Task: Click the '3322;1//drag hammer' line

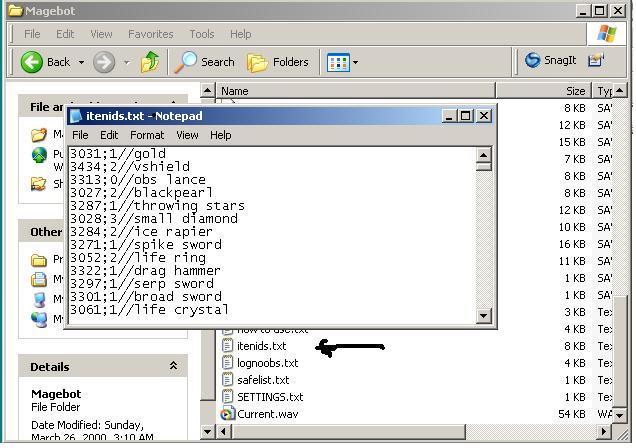Action: pyautogui.click(x=145, y=271)
